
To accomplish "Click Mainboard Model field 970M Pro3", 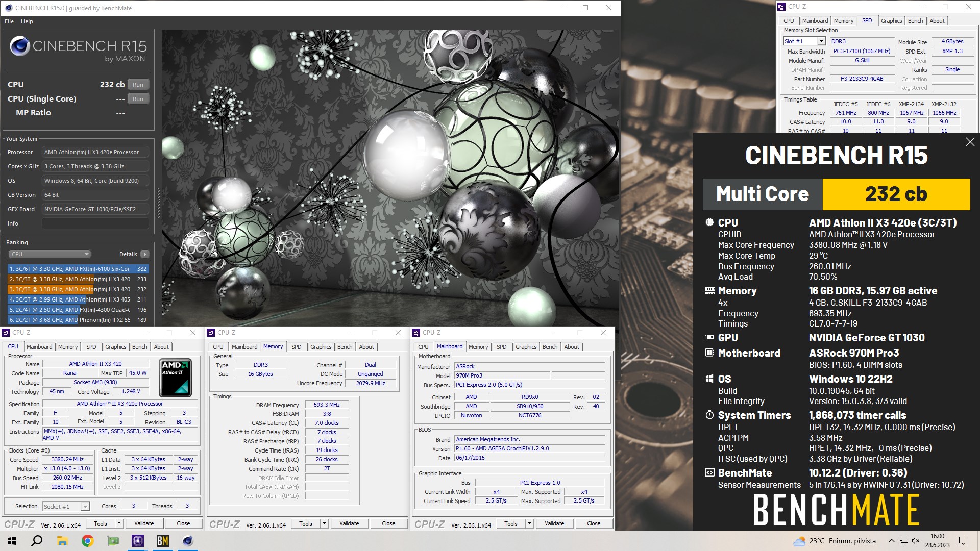I will [502, 375].
